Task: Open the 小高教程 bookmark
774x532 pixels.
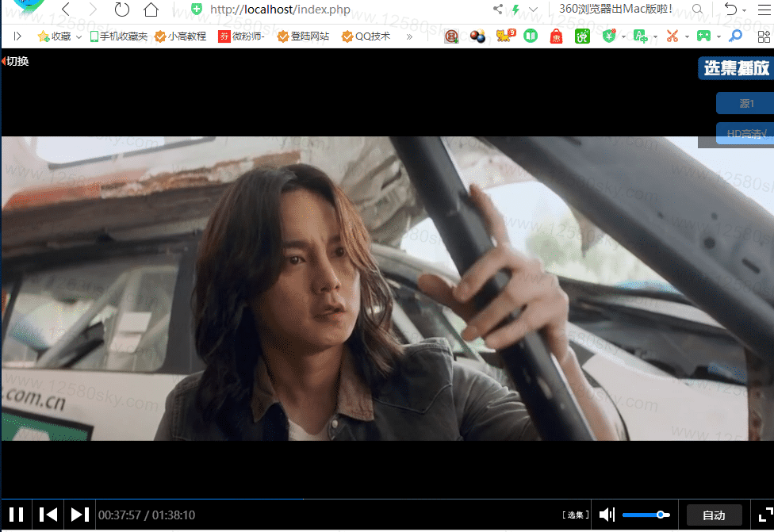Action: click(180, 36)
